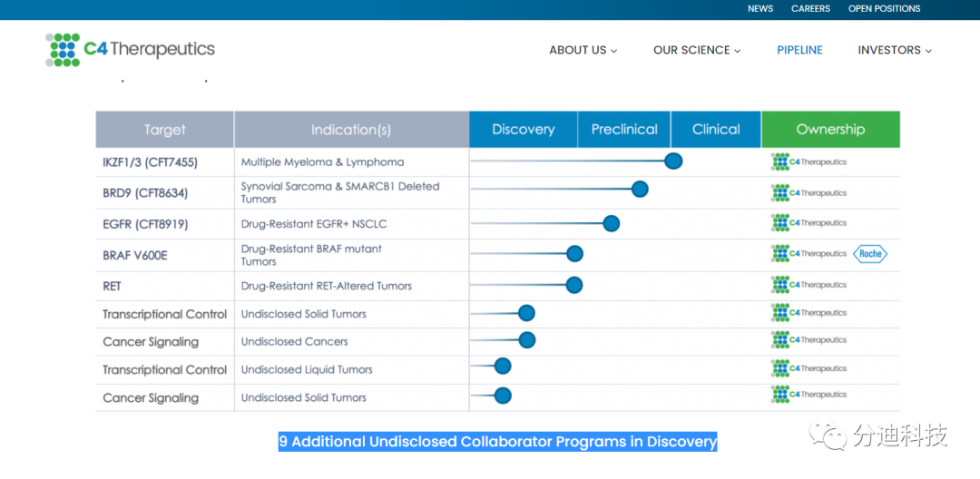Select the RET target text
The image size is (980, 479).
click(112, 286)
